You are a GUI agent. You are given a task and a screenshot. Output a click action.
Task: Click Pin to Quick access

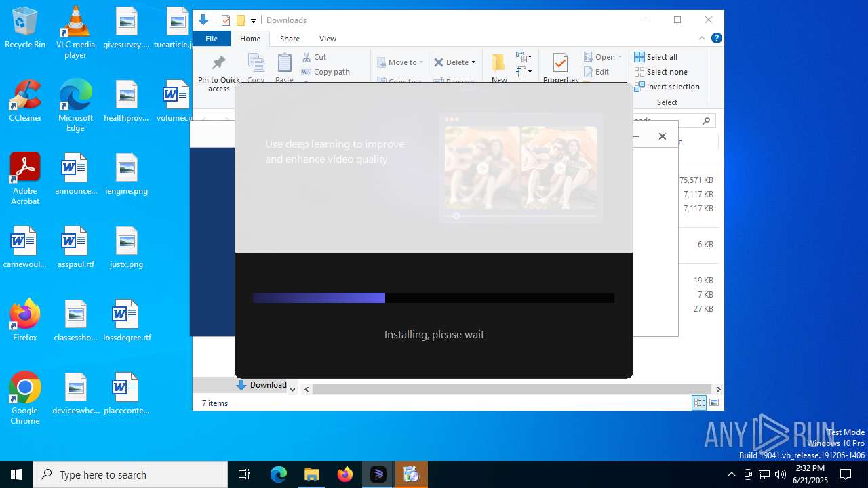pyautogui.click(x=218, y=74)
